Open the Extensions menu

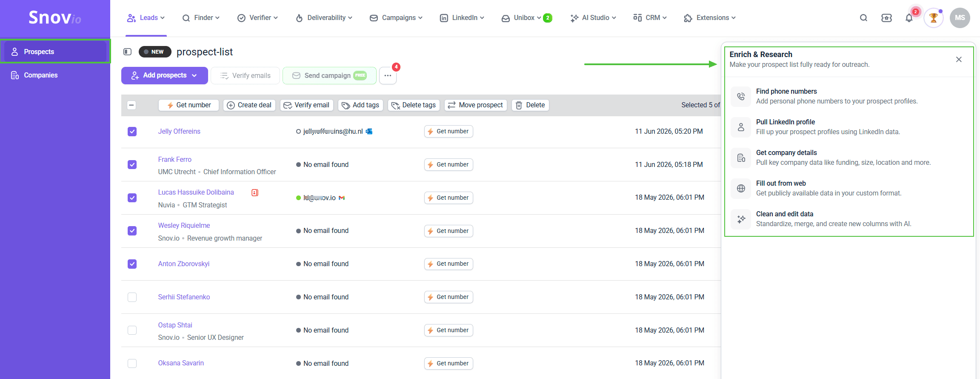tap(710, 18)
